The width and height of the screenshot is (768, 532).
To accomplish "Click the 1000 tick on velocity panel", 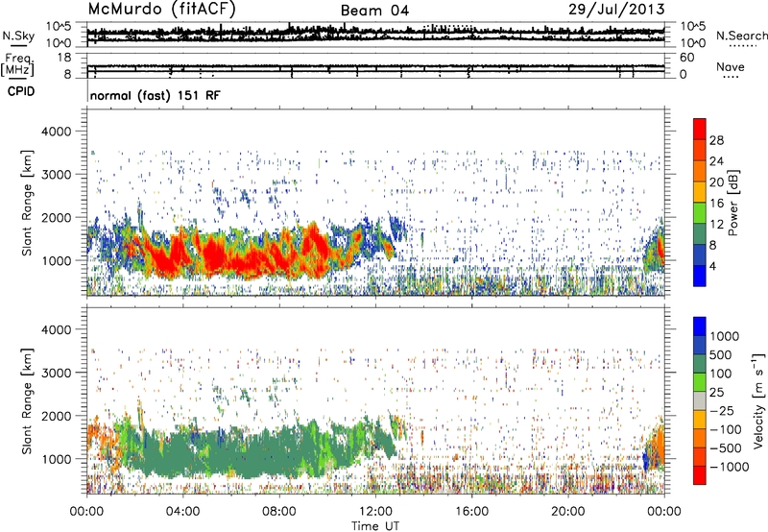I will [57, 459].
